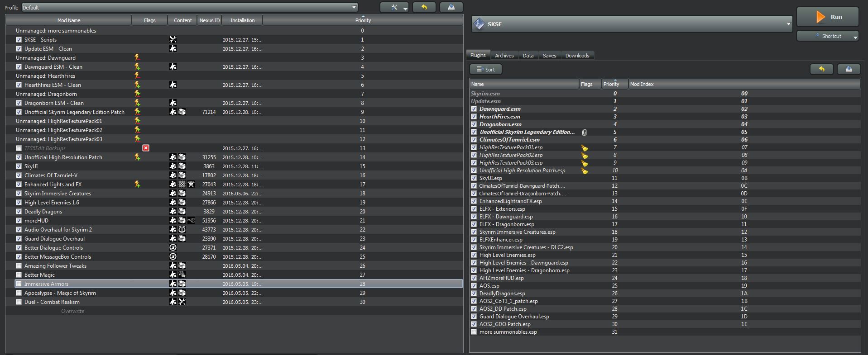This screenshot has width=868, height=355.
Task: Click the lightning flag on Enhanced Lights and FX
Action: [137, 184]
